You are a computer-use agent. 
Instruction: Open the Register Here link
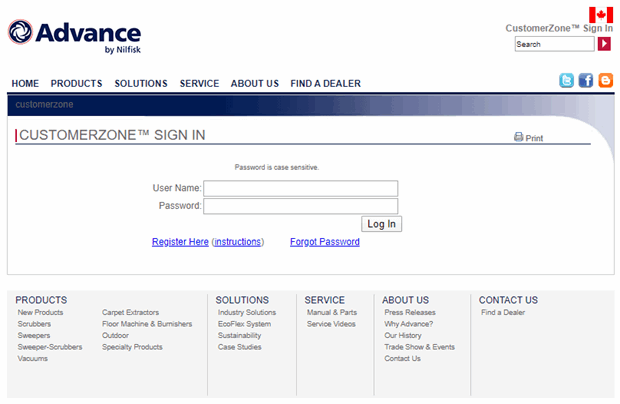click(180, 242)
